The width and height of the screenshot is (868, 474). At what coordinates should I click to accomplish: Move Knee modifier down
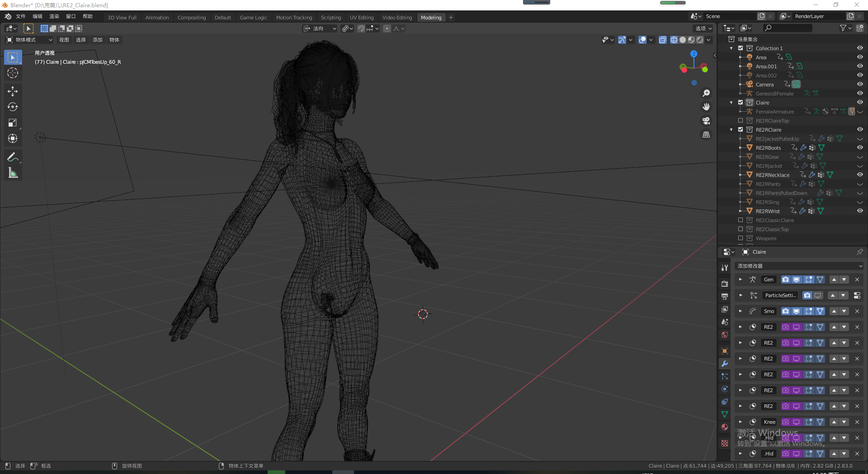coord(844,422)
